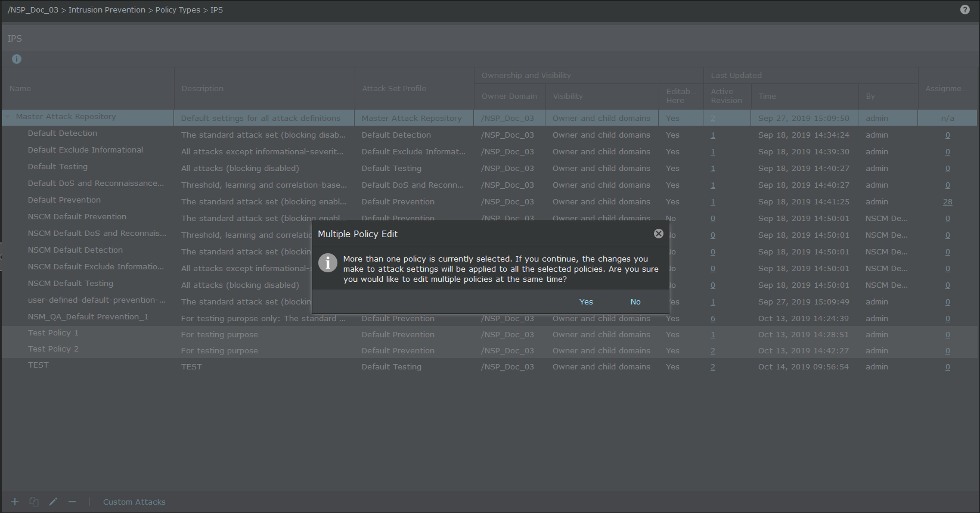
Task: Delete the selected policy using the minus icon
Action: 72,502
